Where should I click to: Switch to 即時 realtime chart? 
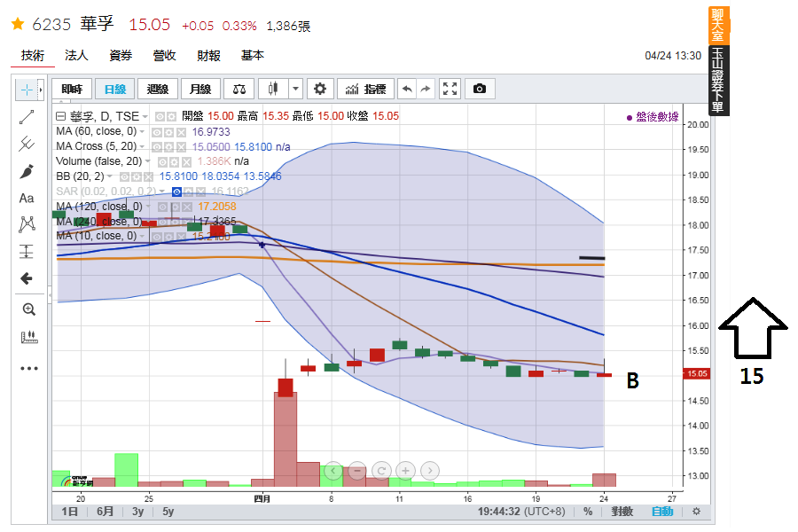point(72,89)
